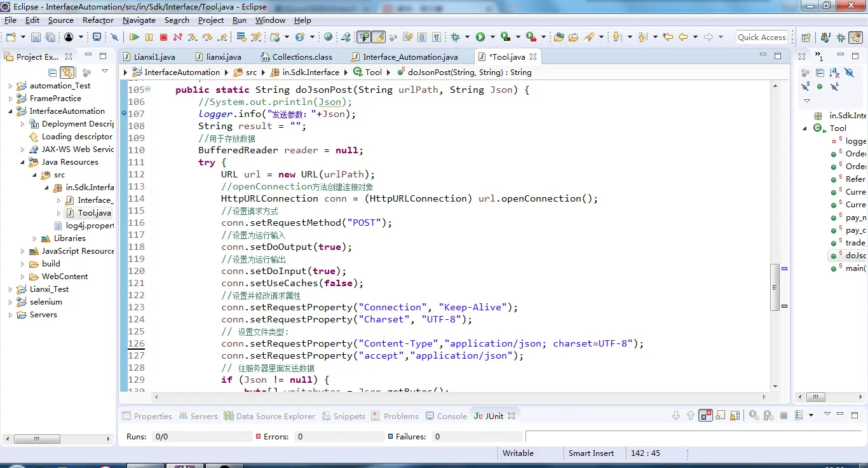Close the Tool.java editor tab
This screenshot has height=468, width=868.
pyautogui.click(x=533, y=57)
